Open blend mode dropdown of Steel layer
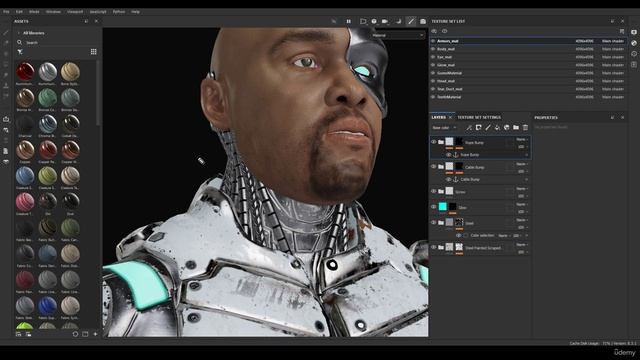The image size is (640, 360). 522,220
